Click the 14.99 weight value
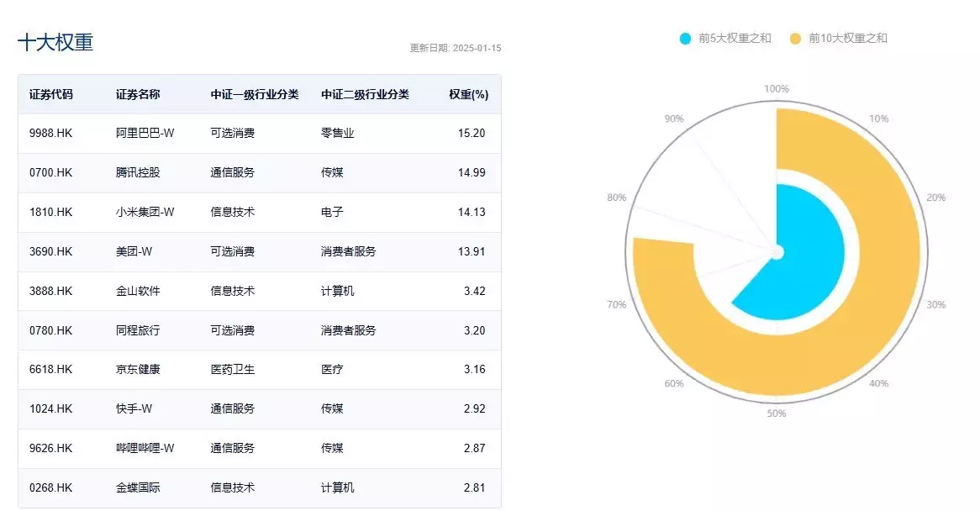This screenshot has width=980, height=511. click(472, 172)
